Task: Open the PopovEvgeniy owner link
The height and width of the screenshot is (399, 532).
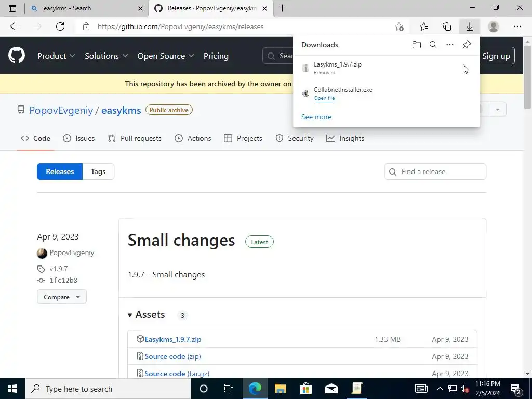Action: pos(61,110)
